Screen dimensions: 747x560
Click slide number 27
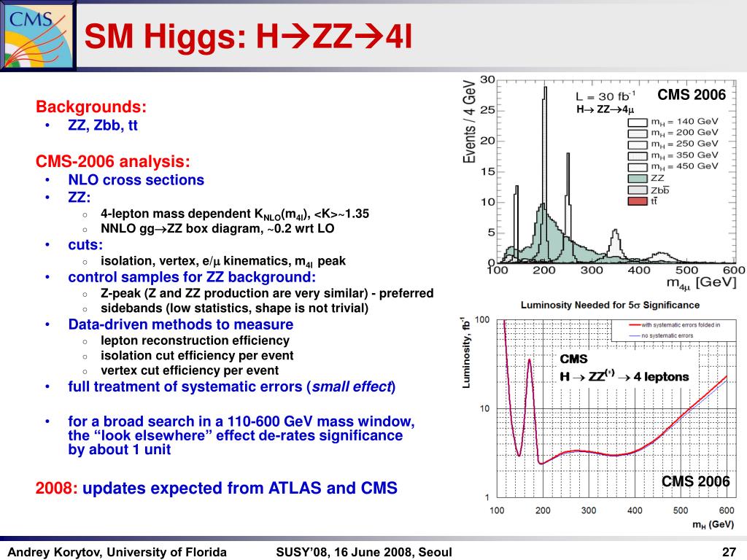729,552
